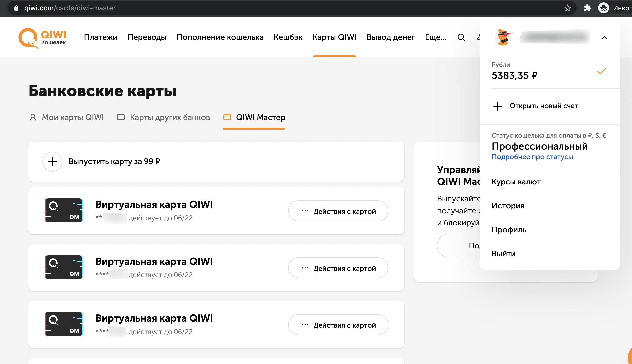Click Выйти to log out
Screen dimensions: 632x364
pos(504,254)
